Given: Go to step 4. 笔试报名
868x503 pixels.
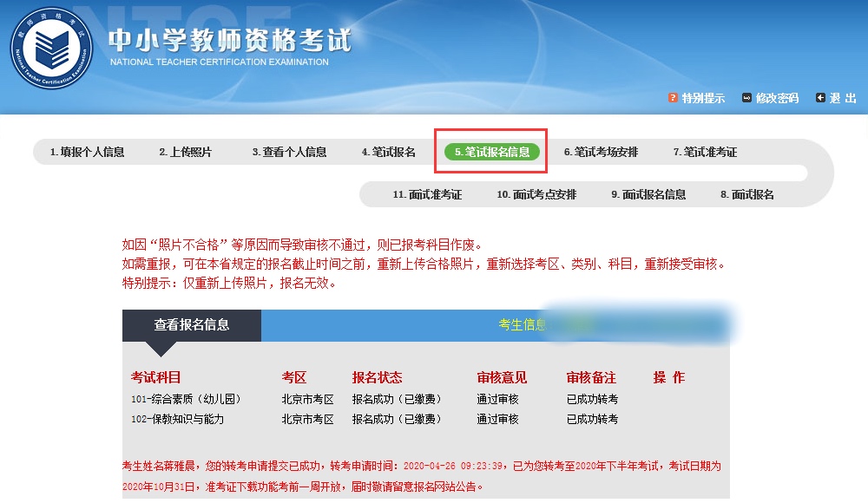Looking at the screenshot, I should pos(389,152).
